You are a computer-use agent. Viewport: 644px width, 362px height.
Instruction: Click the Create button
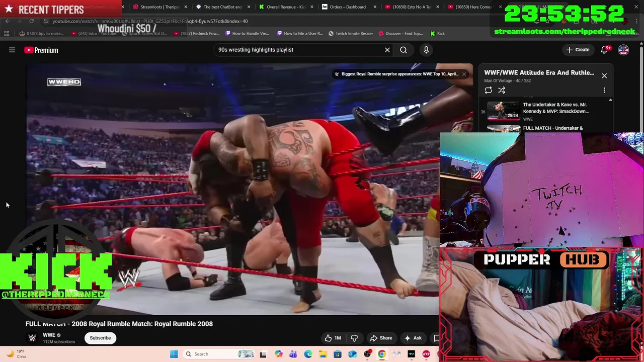[x=578, y=50]
